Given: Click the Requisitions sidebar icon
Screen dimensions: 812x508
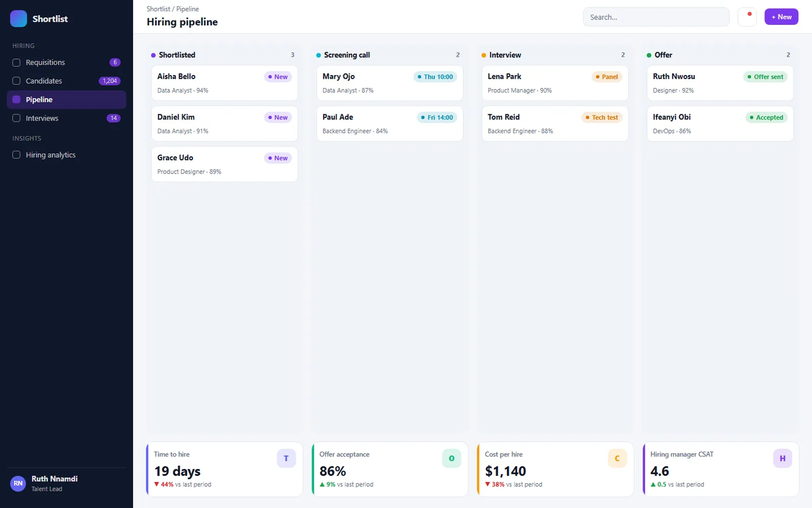Looking at the screenshot, I should [x=16, y=62].
